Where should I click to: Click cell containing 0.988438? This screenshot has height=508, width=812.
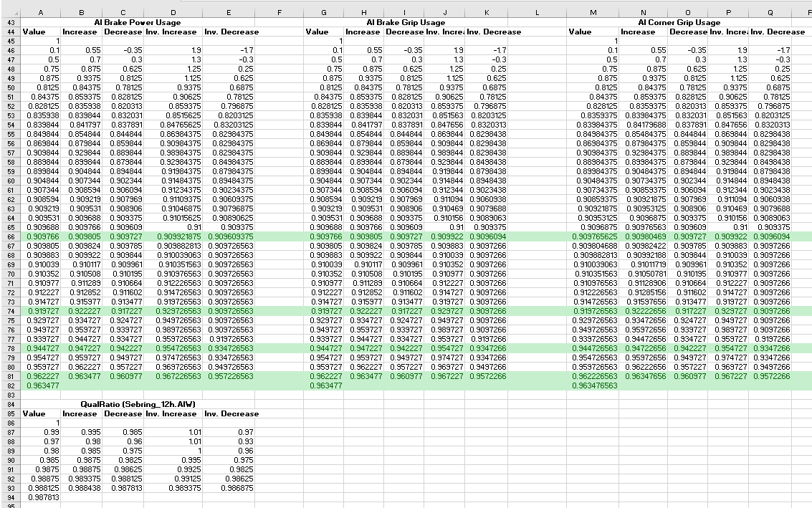(x=81, y=489)
